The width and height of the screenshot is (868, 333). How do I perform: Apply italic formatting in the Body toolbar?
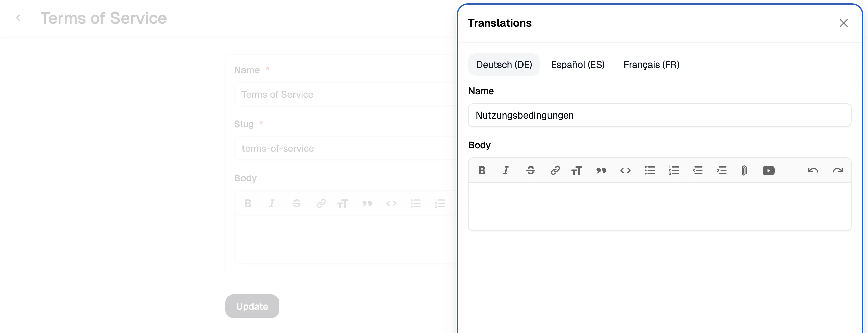[x=506, y=170]
